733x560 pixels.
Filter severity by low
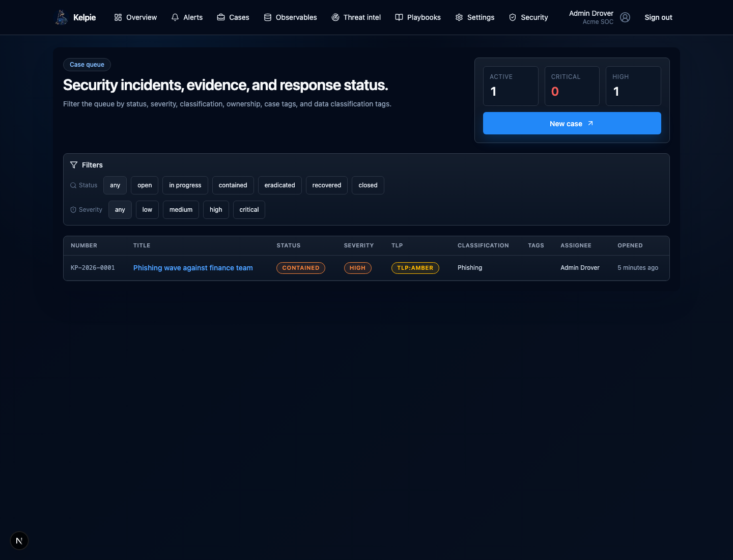[x=147, y=210]
